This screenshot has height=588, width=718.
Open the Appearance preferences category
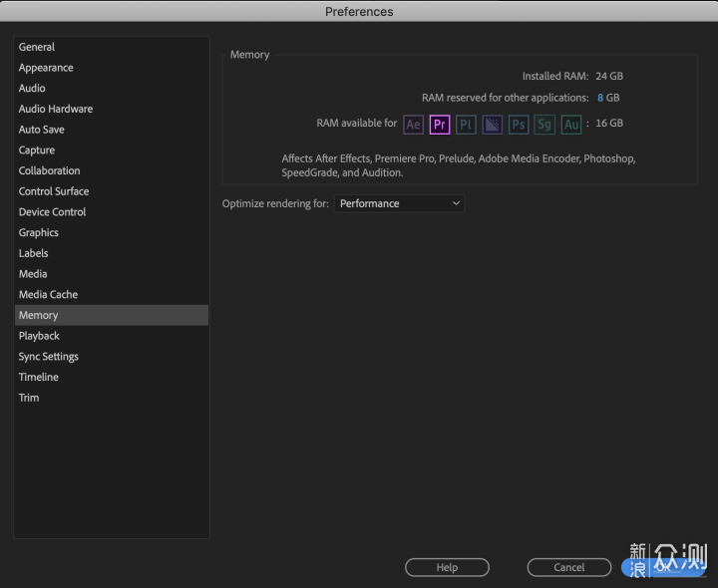tap(112, 67)
